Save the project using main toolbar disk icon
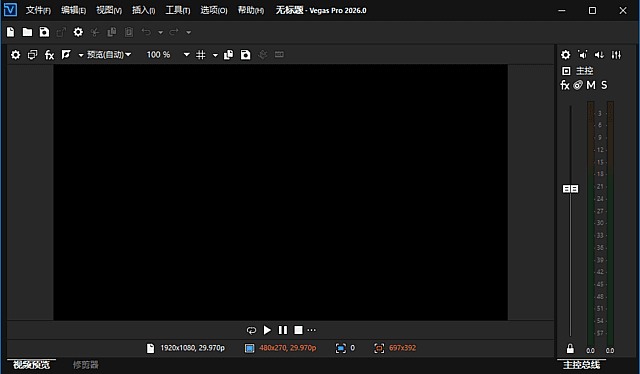This screenshot has height=374, width=640. pos(44,32)
